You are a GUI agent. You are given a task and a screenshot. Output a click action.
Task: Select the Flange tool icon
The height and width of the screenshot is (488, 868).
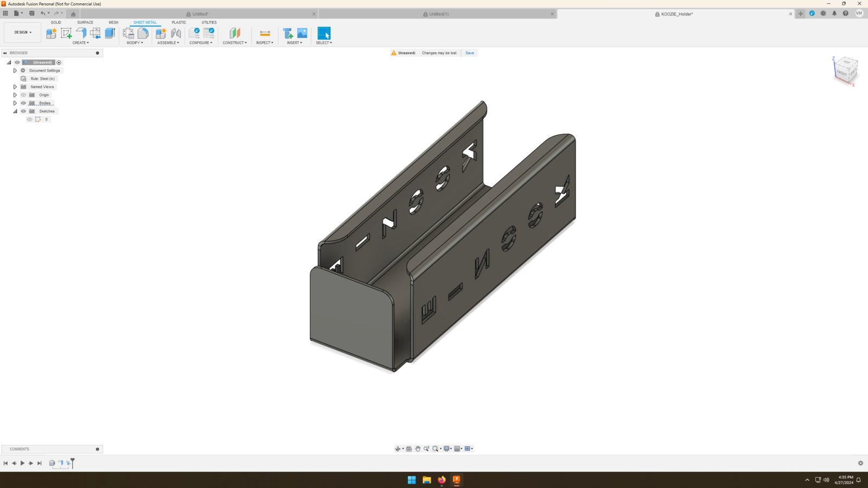tap(81, 33)
